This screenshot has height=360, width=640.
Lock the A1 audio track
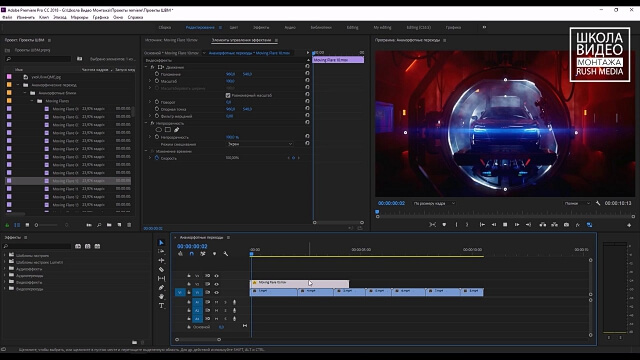click(x=189, y=302)
